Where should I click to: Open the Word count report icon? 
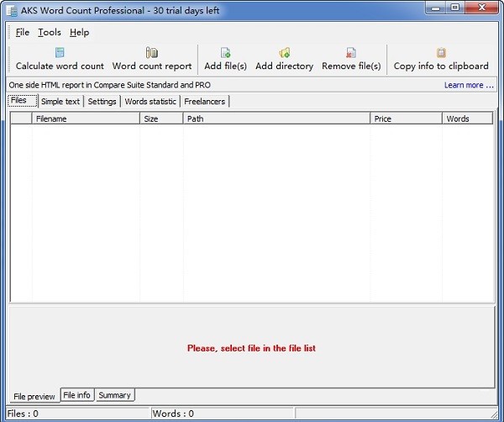[151, 52]
